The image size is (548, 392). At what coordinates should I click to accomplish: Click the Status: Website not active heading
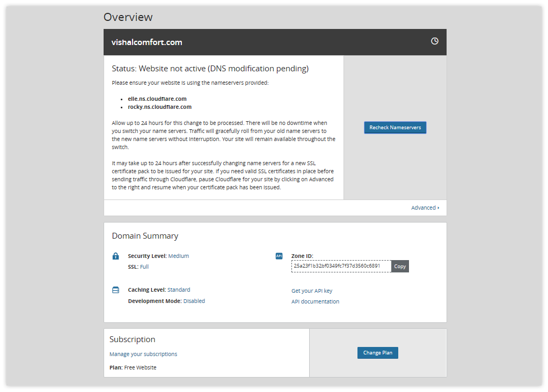(210, 69)
